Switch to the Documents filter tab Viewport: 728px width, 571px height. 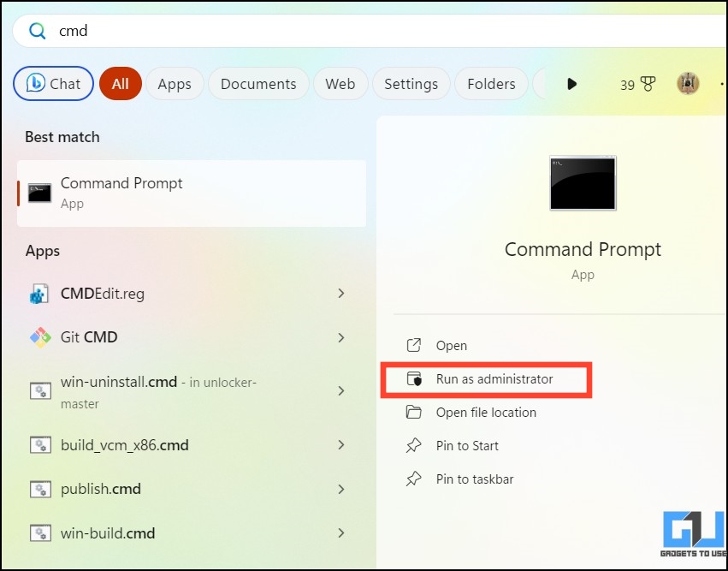pyautogui.click(x=258, y=84)
